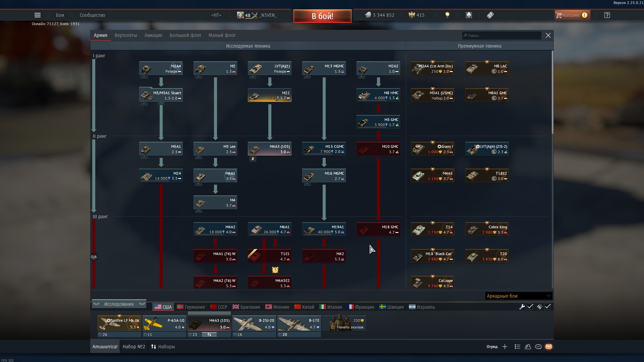Click the vertical scrollbar of research tree
This screenshot has height=362, width=644.
click(552, 92)
